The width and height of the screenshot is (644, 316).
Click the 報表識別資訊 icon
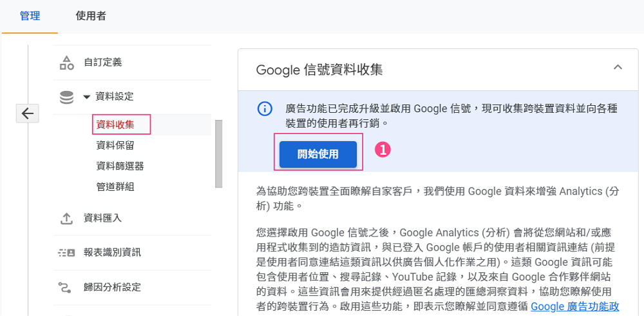66,252
